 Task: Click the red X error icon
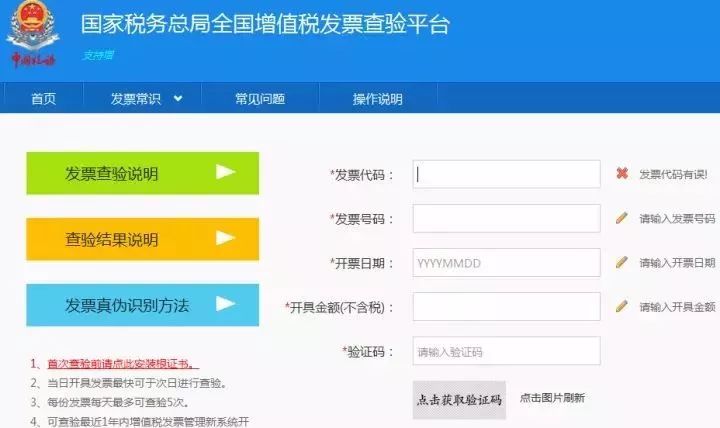[x=621, y=174]
